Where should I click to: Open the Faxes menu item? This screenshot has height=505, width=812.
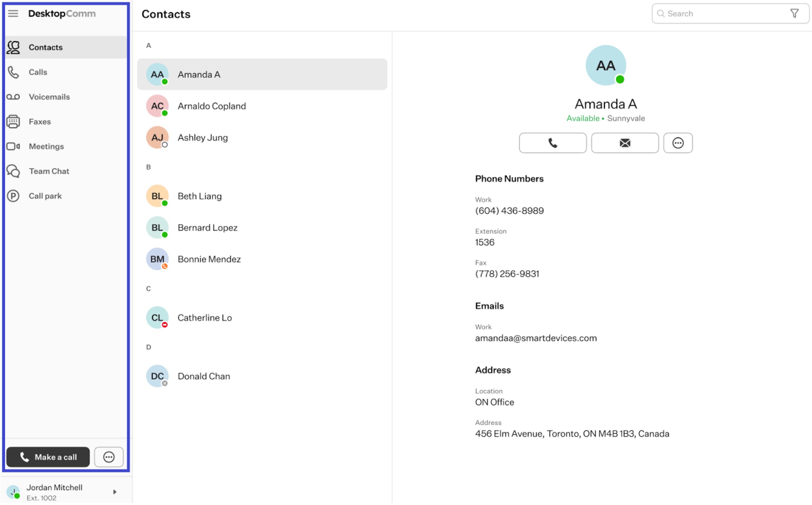[66, 122]
